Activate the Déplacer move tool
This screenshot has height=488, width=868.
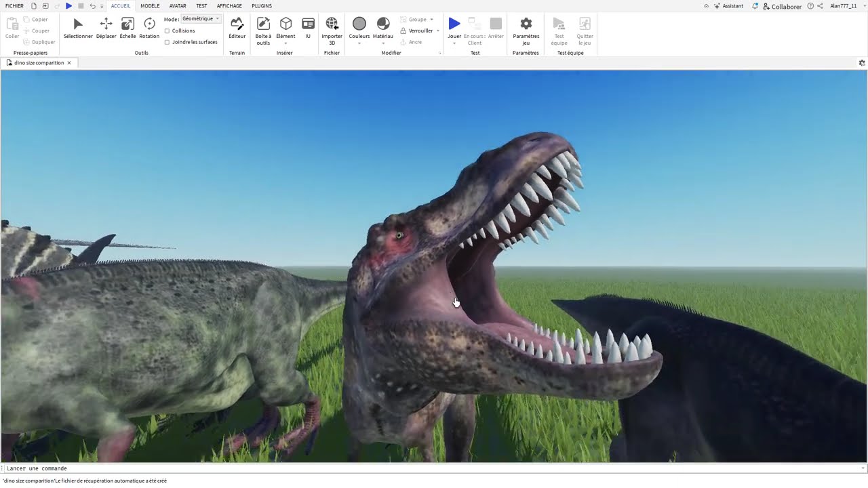click(x=106, y=28)
